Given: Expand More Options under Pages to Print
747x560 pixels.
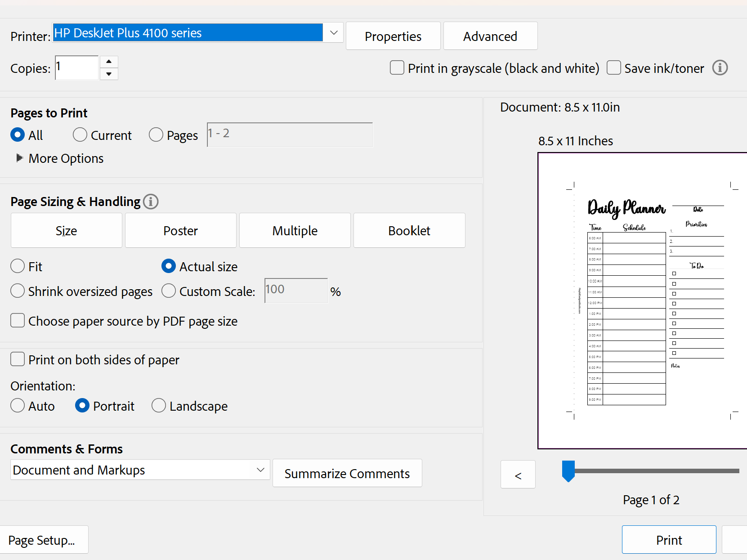Looking at the screenshot, I should pyautogui.click(x=19, y=158).
